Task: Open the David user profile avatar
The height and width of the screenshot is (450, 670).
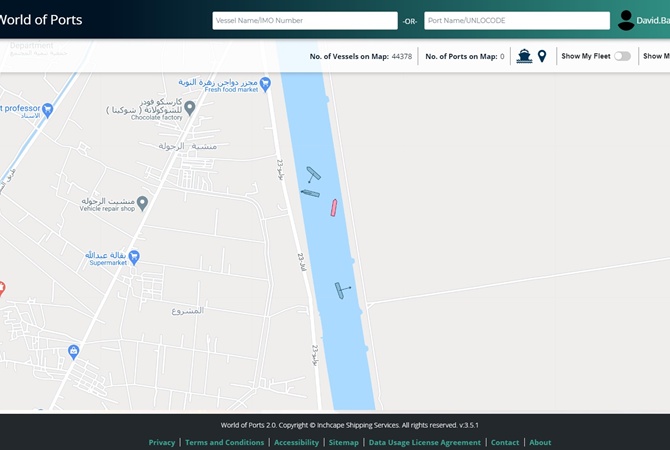Action: coord(626,20)
